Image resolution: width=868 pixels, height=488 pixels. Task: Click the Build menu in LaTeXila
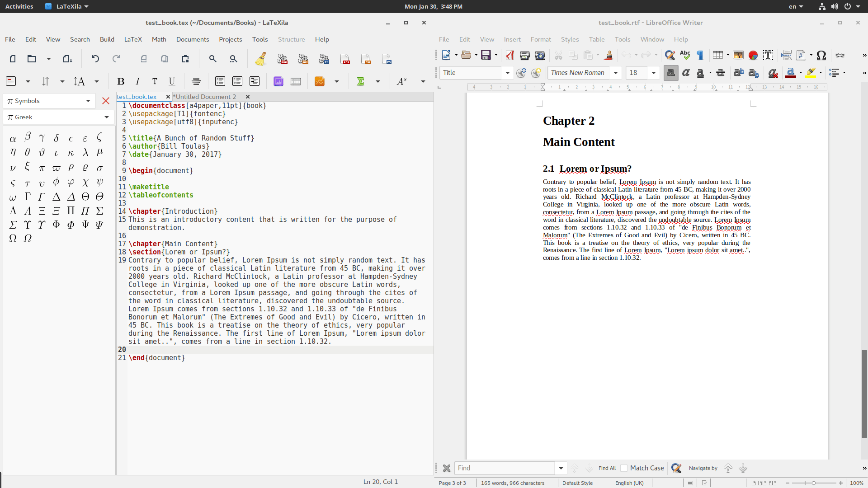click(106, 39)
